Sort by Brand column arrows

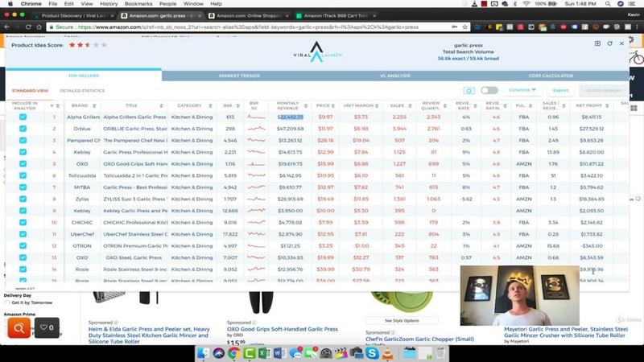pyautogui.click(x=94, y=106)
